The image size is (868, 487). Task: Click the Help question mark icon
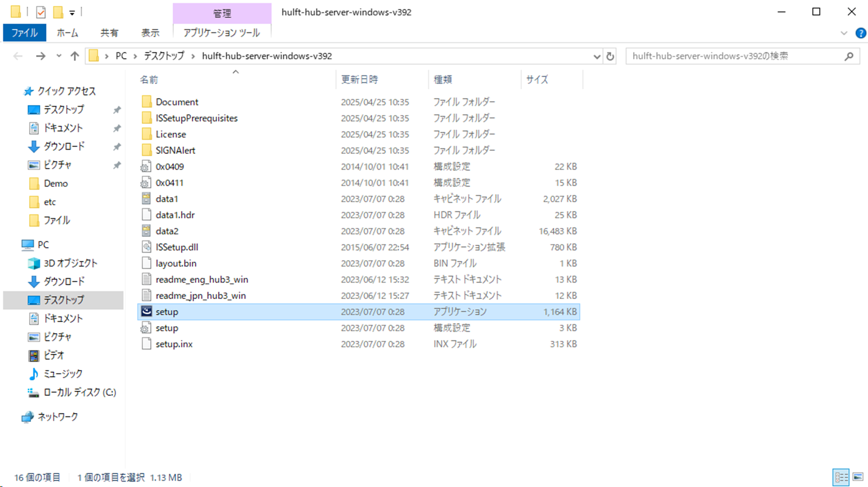(x=861, y=33)
